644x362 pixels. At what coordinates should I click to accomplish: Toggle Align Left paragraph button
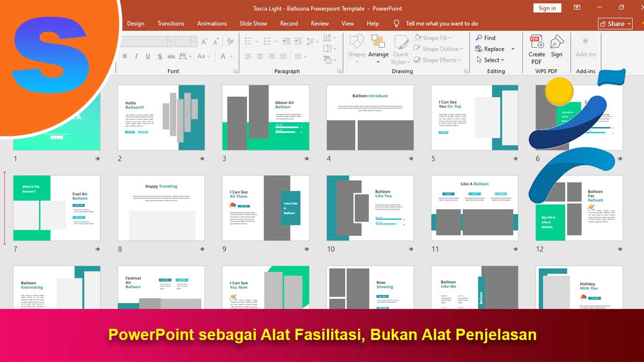pos(248,56)
